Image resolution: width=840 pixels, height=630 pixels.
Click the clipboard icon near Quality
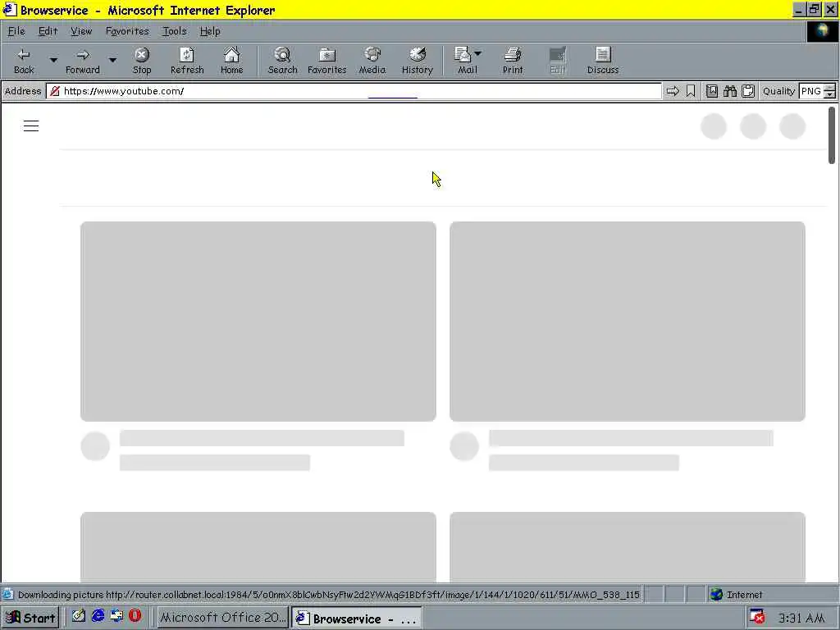point(748,91)
